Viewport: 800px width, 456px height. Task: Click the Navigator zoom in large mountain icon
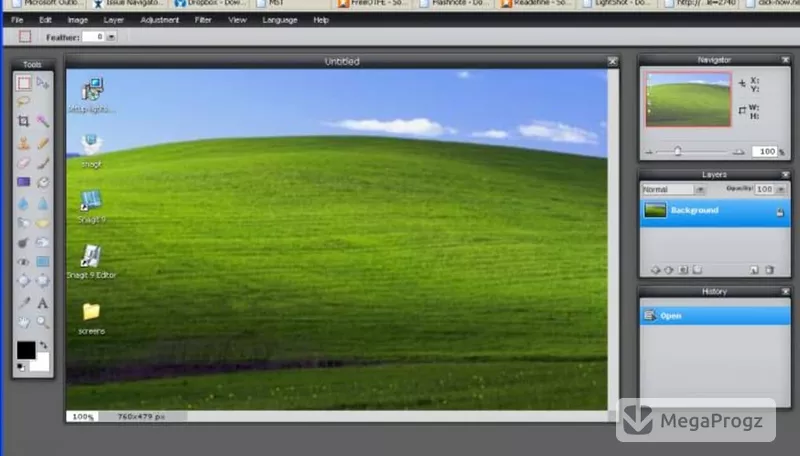(x=738, y=151)
